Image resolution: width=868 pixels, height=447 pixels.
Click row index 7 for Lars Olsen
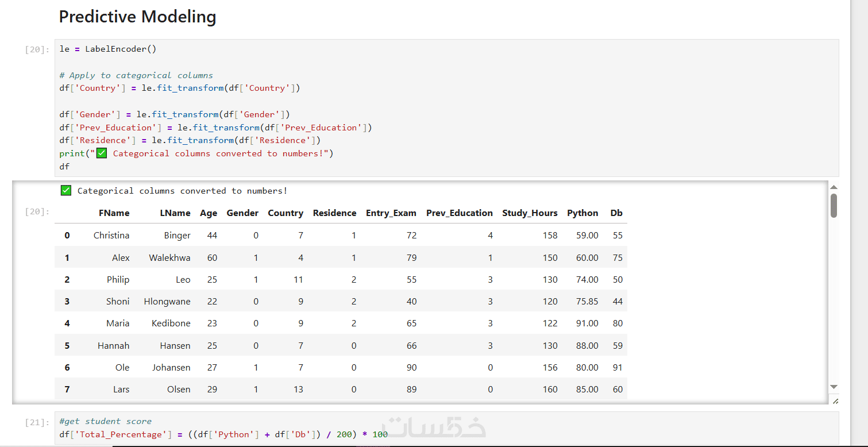pyautogui.click(x=67, y=390)
